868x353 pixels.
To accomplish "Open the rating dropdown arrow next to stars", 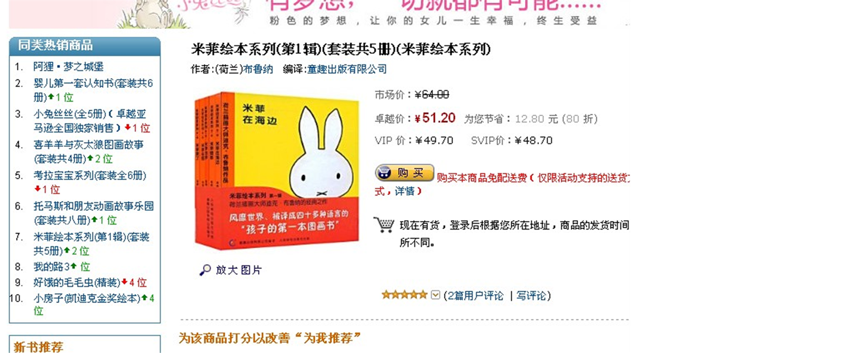I will [435, 295].
